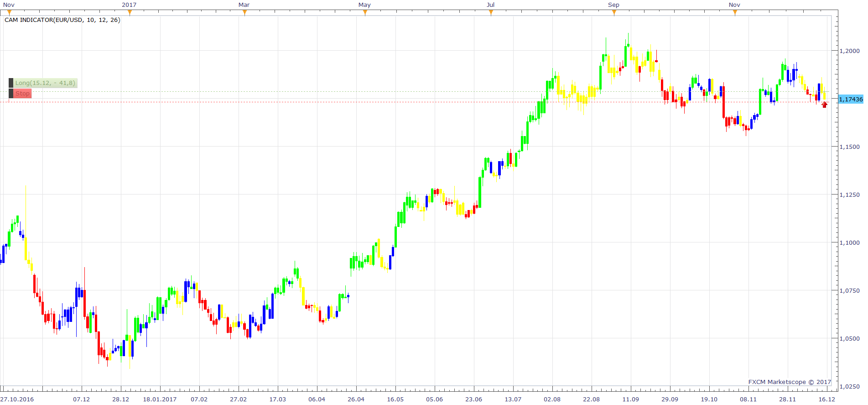Click the 11.09 date label
This screenshot has width=868, height=405.
[631, 399]
